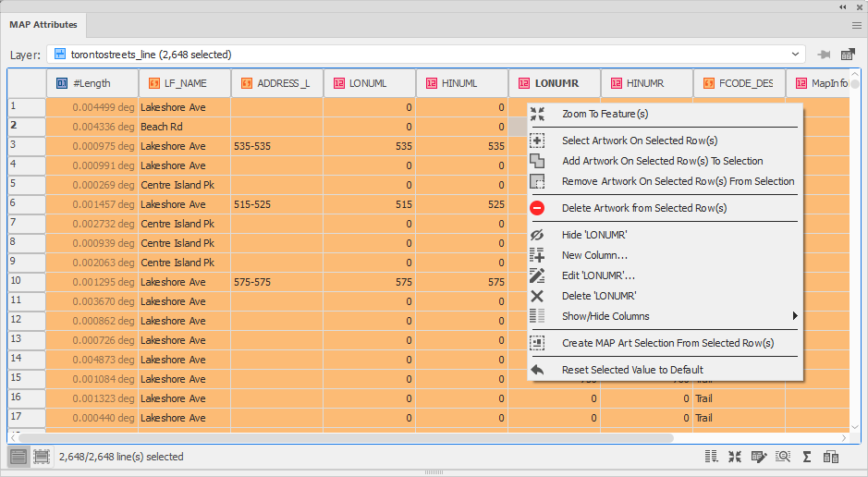This screenshot has width=868, height=477.
Task: Click the column layout icon at bottom right
Action: pyautogui.click(x=712, y=457)
